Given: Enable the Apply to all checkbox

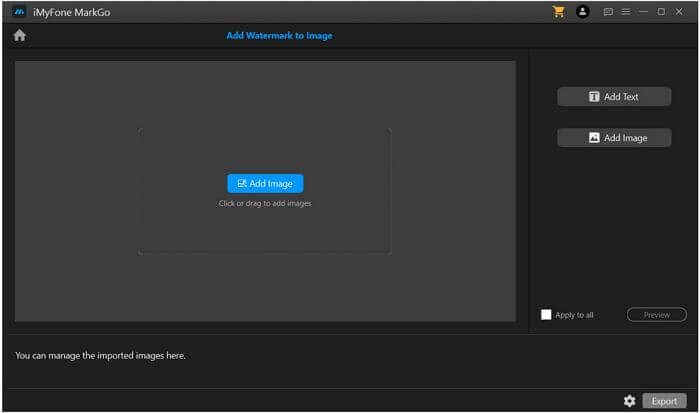Looking at the screenshot, I should pos(546,315).
